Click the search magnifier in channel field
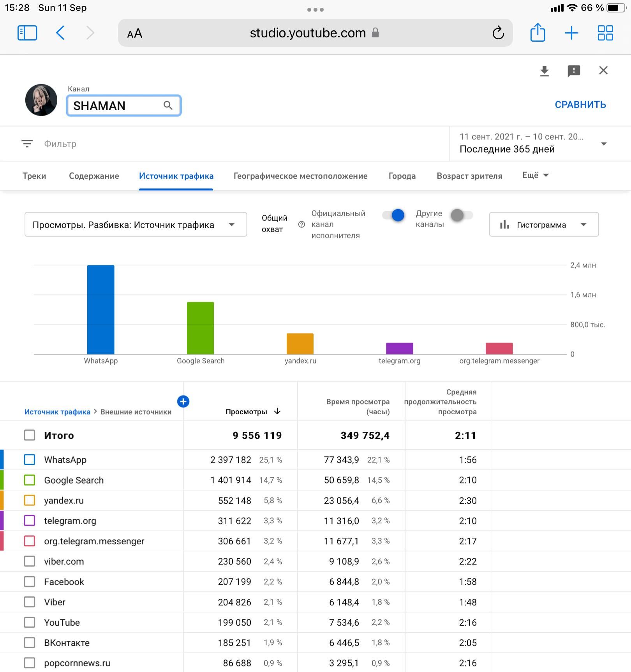 point(168,106)
